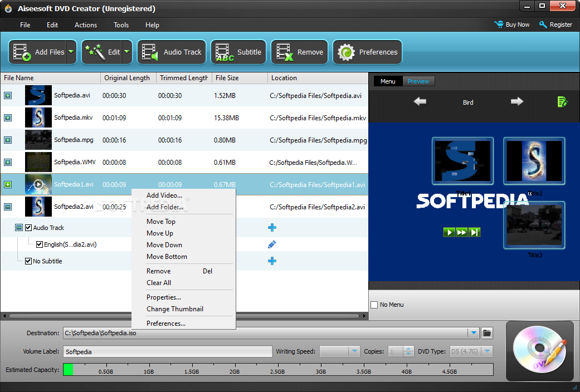
Task: Click the Subtitle toolbar button
Action: [x=238, y=52]
